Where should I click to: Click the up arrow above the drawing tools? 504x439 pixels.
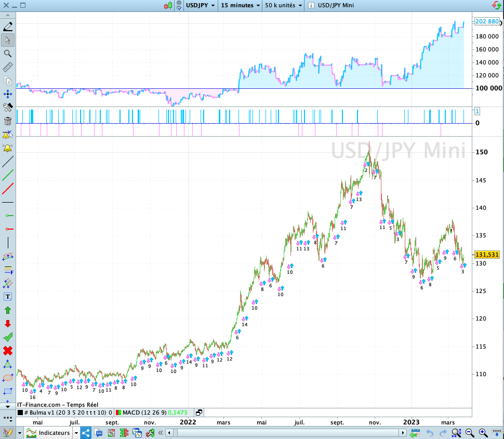pos(8,15)
